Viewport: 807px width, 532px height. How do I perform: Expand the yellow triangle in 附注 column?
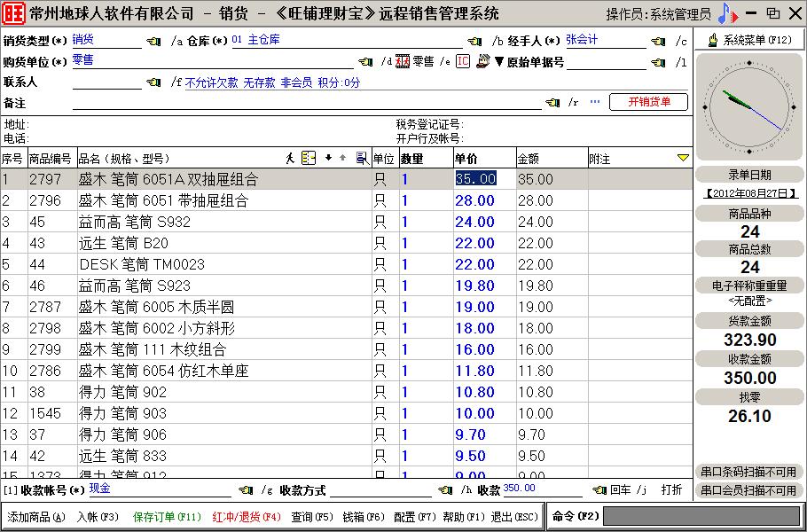pos(683,158)
